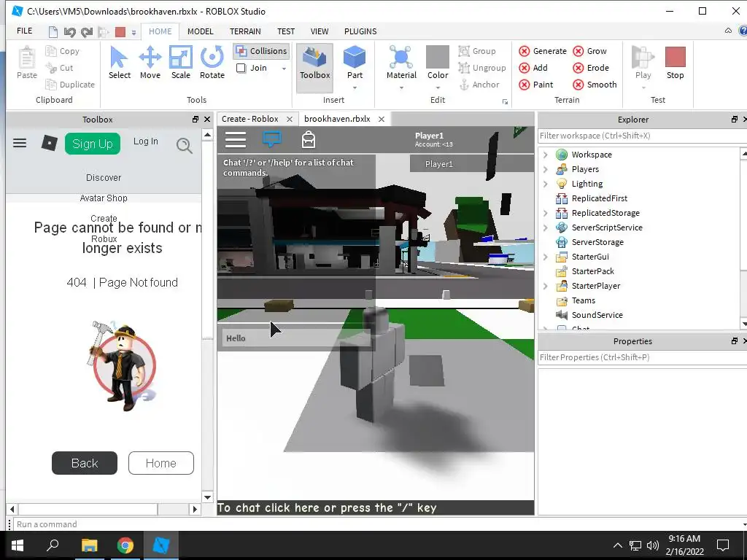The height and width of the screenshot is (560, 747).
Task: Expand the StarterPlayer node
Action: coord(546,286)
